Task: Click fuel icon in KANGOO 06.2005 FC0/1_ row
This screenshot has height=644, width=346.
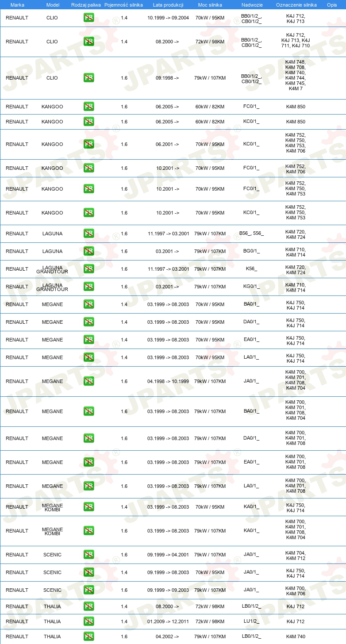Action: (x=88, y=107)
